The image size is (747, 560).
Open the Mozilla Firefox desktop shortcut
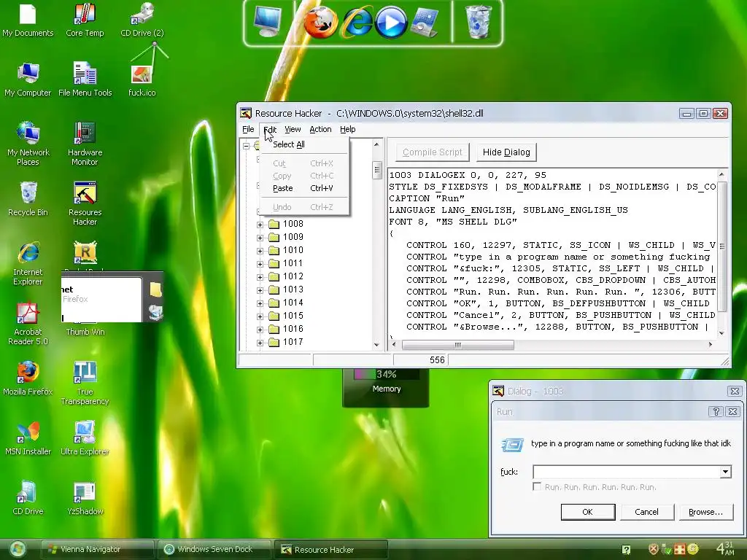click(x=28, y=378)
